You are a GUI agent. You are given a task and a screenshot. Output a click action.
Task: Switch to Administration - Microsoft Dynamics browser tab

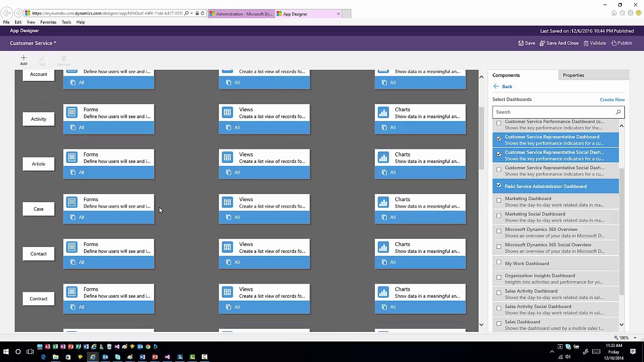[x=241, y=14]
